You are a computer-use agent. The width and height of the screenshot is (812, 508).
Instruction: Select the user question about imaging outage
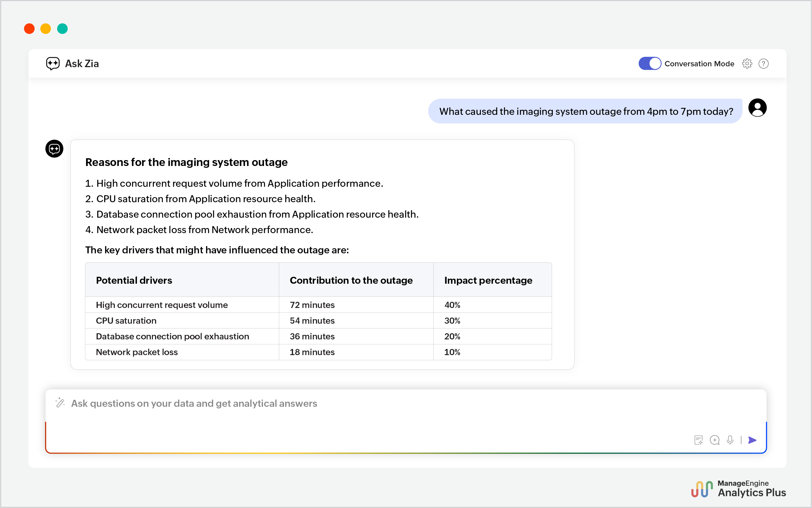click(x=586, y=111)
